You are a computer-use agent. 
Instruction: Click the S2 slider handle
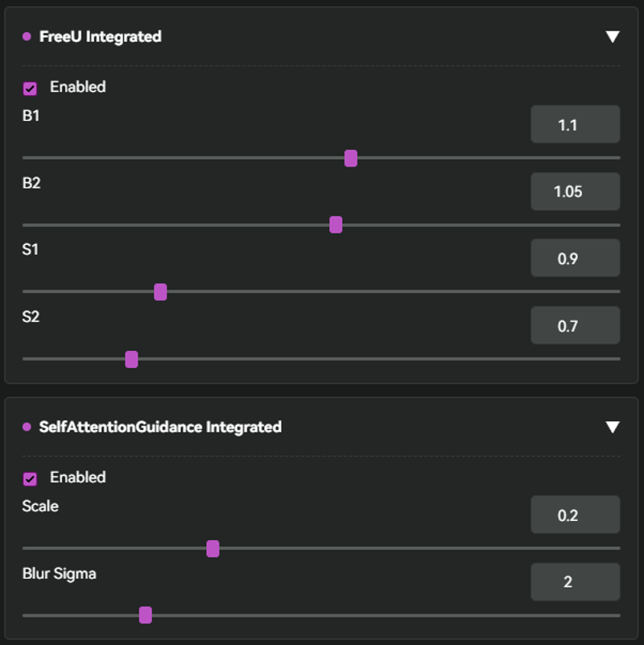pyautogui.click(x=132, y=359)
